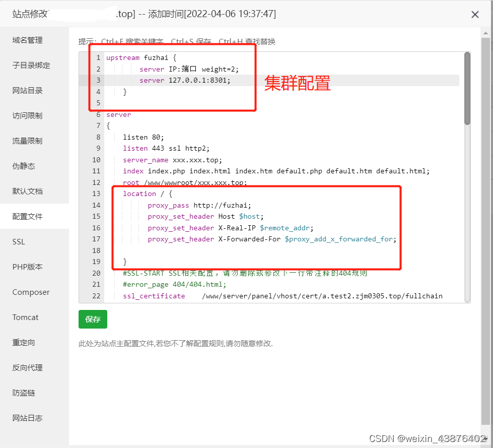This screenshot has height=448, width=493.
Task: Click line number 13 in the gutter
Action: 96,194
